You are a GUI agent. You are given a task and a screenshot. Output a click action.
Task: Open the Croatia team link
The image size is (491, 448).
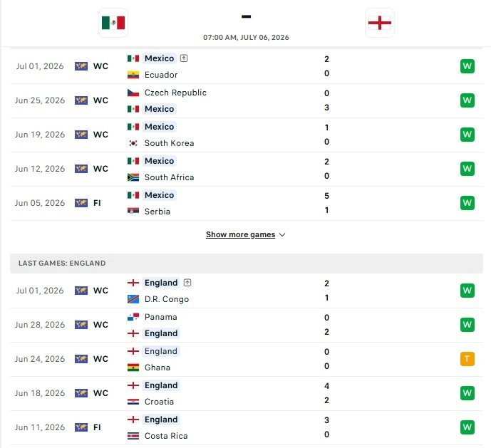click(159, 402)
